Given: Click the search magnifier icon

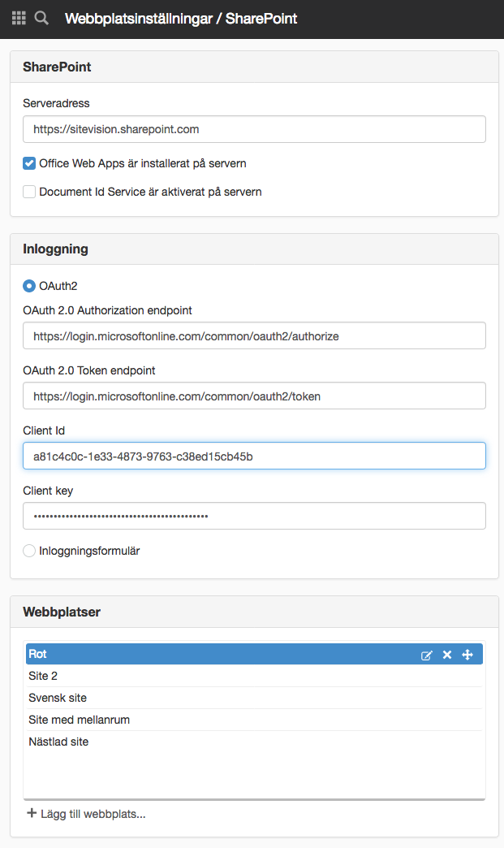Looking at the screenshot, I should (x=41, y=19).
